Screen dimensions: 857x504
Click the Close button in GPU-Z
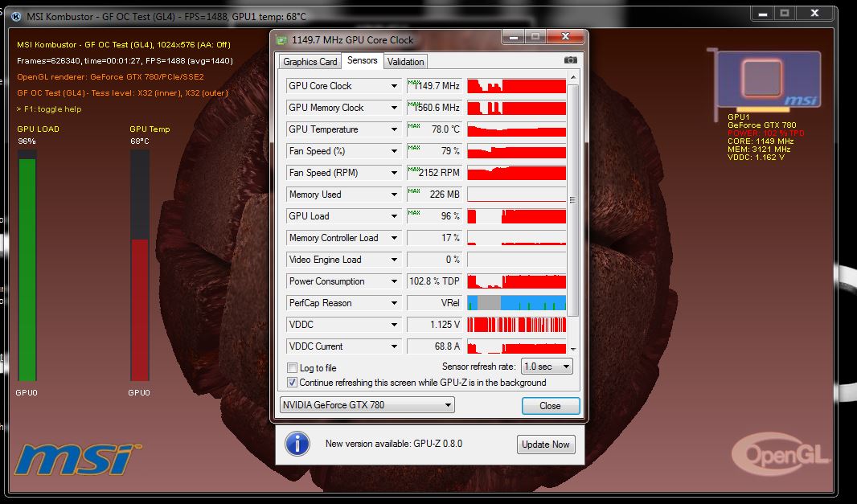[x=551, y=406]
